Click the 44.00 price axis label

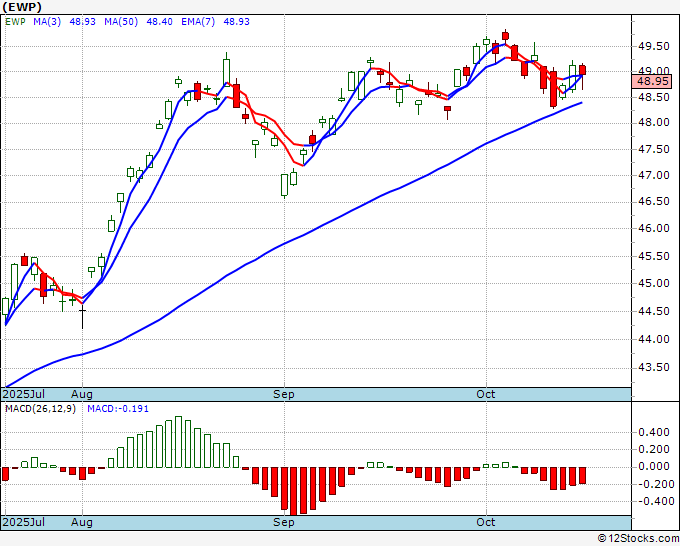654,340
